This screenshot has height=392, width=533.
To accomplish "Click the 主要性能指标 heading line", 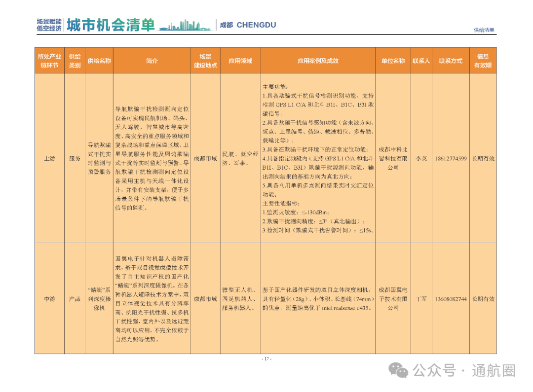I will (x=281, y=203).
